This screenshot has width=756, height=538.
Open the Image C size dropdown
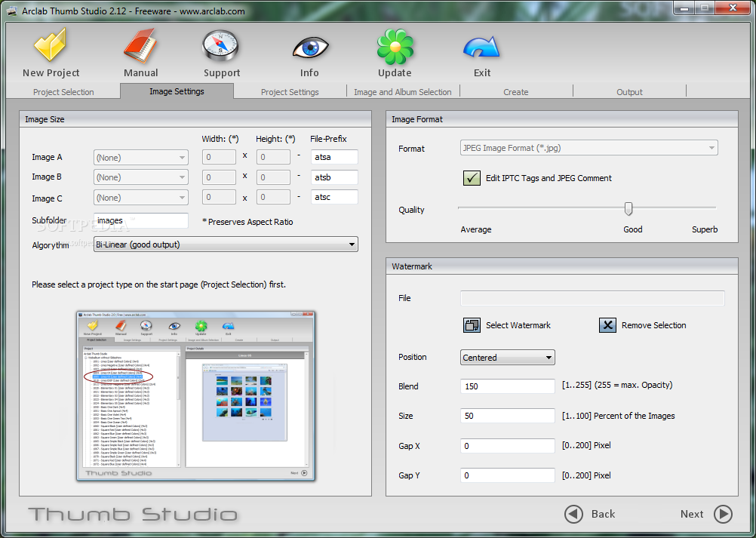pos(141,198)
